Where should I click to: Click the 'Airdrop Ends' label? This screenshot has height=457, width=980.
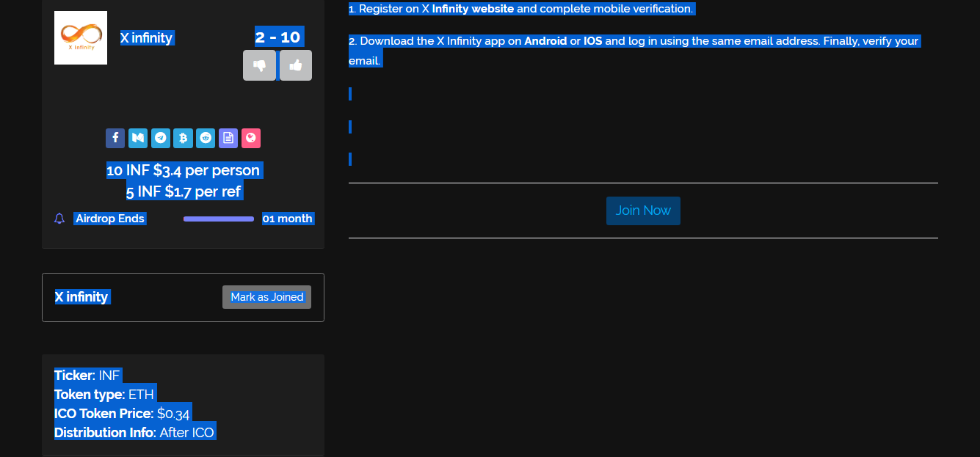[x=110, y=219]
